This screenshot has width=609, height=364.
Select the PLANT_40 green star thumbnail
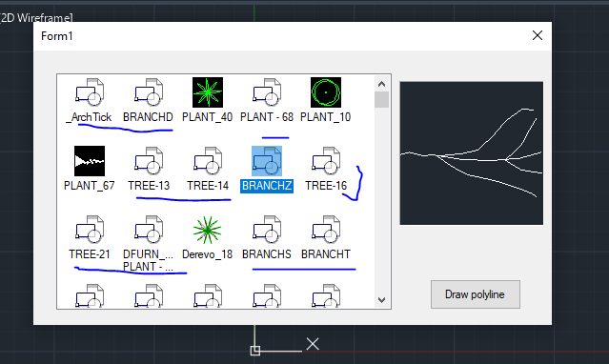[208, 92]
